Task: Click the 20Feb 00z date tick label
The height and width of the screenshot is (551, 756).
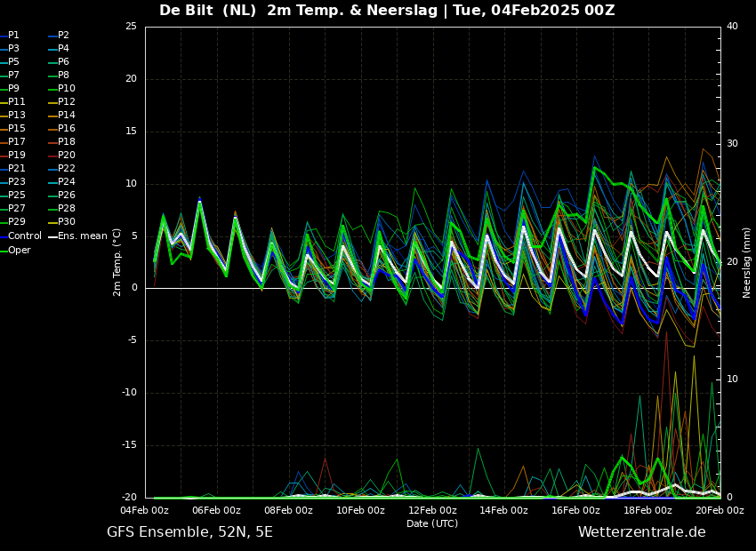Action: tap(719, 510)
